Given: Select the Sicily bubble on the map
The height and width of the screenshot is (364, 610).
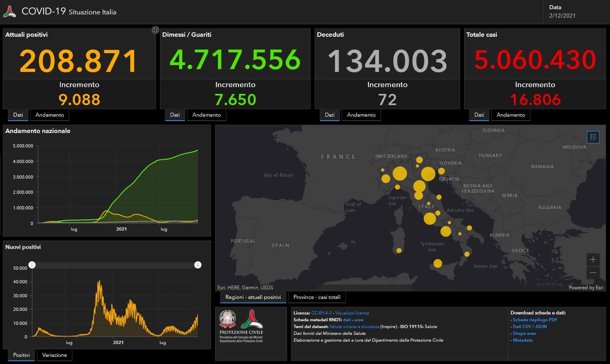Looking at the screenshot, I should coord(438,263).
